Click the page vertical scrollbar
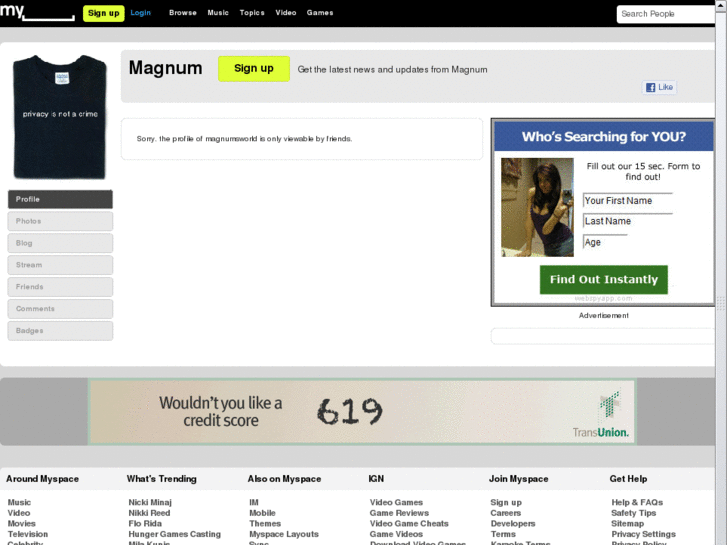The width and height of the screenshot is (727, 545). (721, 272)
